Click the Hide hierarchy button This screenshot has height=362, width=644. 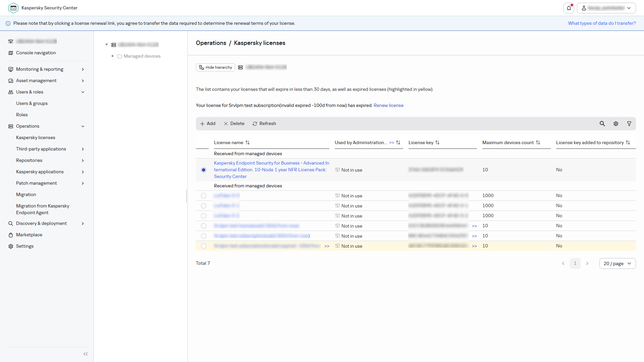(215, 67)
